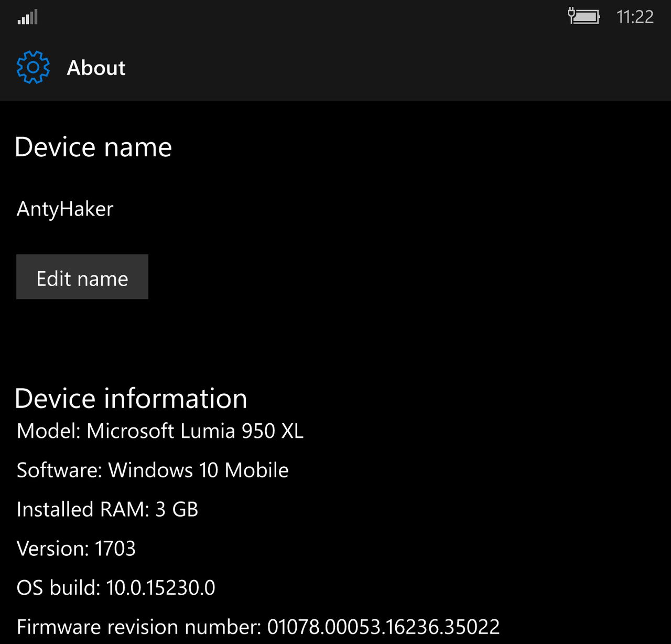Select the About page title
Viewport: 671px width, 644px height.
pos(96,68)
